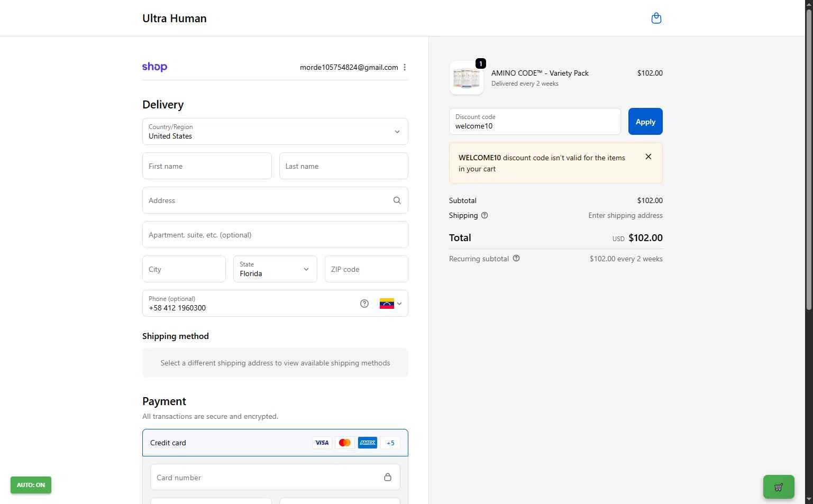Click the Address input field

point(275,200)
